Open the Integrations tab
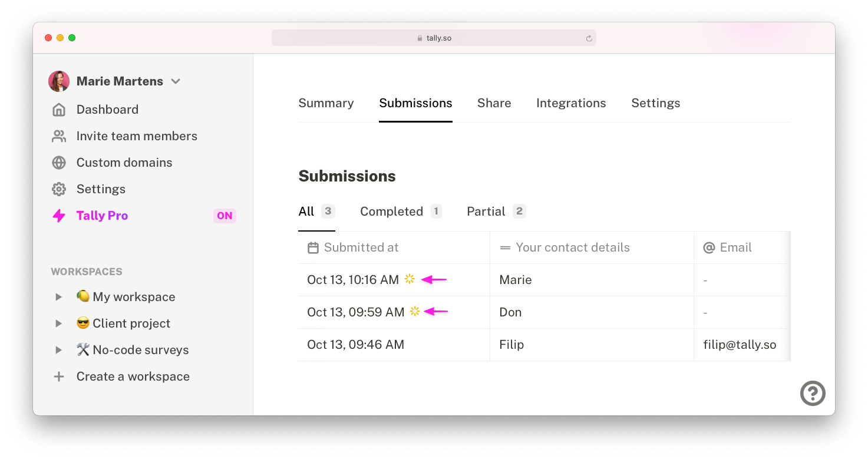This screenshot has width=868, height=459. point(571,103)
